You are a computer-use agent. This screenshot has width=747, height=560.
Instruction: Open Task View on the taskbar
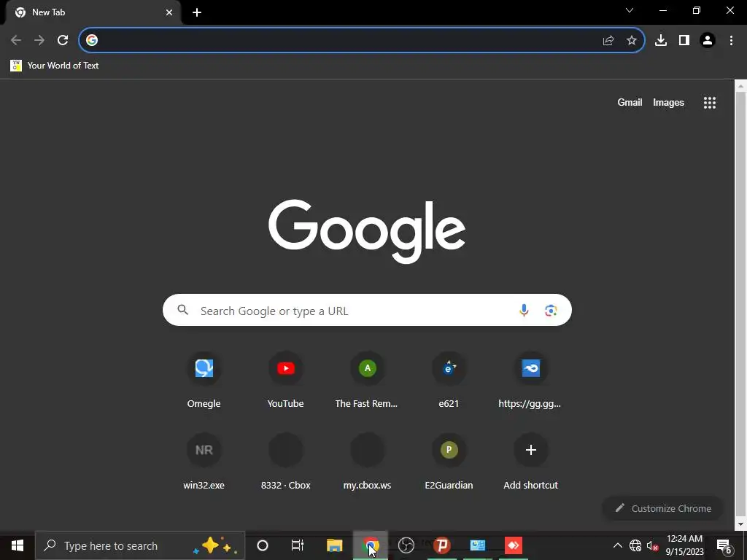pos(298,545)
